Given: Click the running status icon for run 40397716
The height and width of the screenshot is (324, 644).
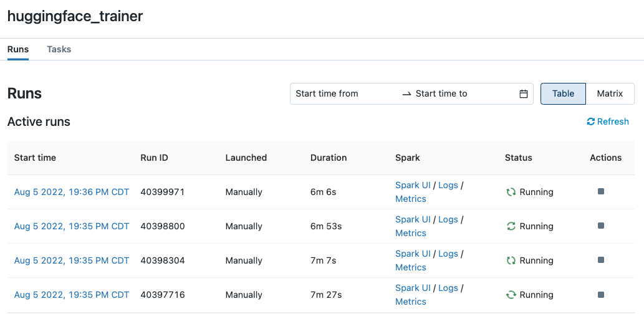Looking at the screenshot, I should pyautogui.click(x=511, y=295).
